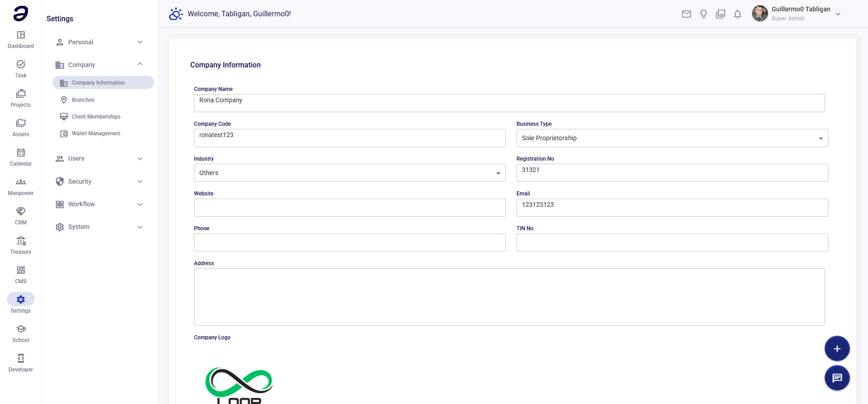This screenshot has height=404, width=868.
Task: Open the floating chat message button
Action: (x=837, y=378)
